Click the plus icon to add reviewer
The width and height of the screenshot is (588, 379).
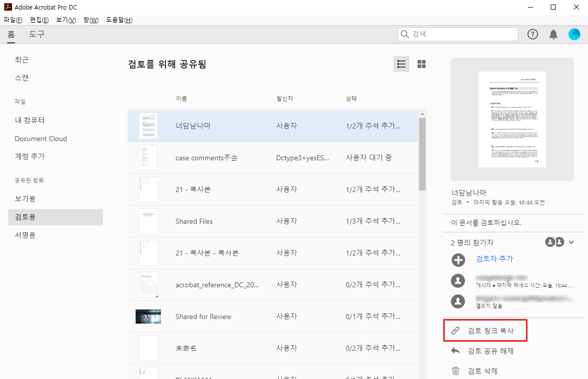pyautogui.click(x=458, y=260)
